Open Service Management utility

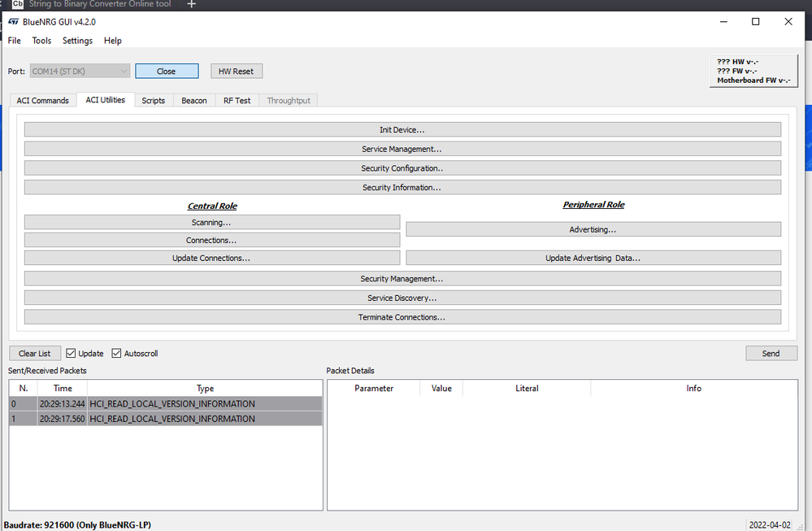coord(402,149)
